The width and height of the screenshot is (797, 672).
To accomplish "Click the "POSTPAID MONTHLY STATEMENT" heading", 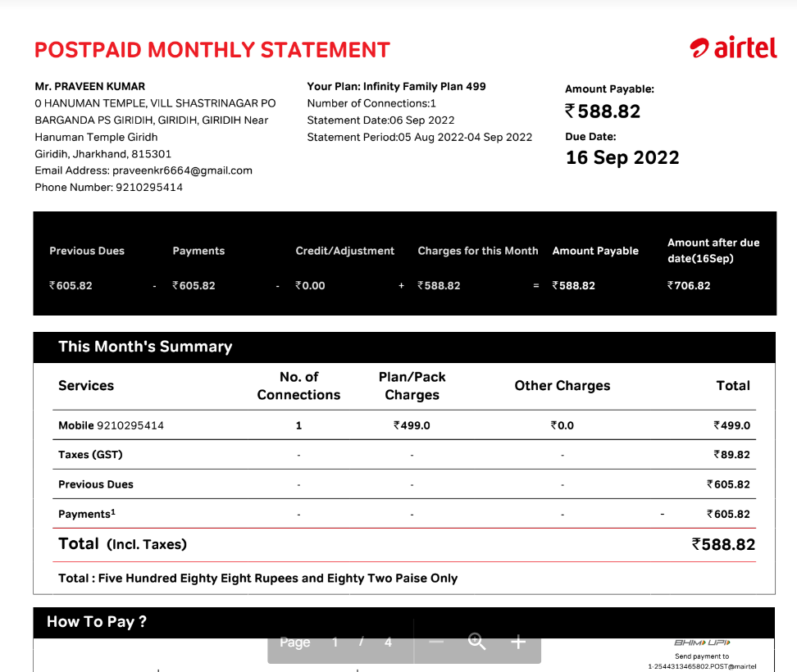I will [x=212, y=50].
